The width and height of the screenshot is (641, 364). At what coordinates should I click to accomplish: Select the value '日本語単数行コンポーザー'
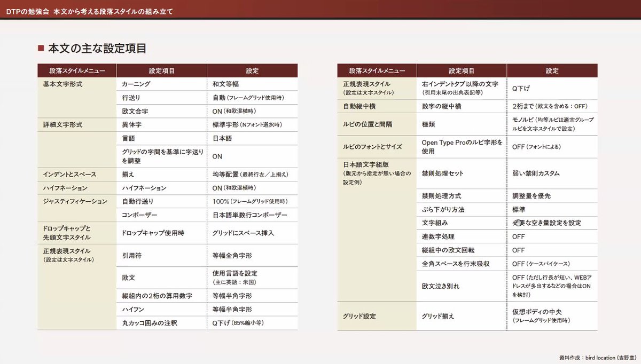249,215
